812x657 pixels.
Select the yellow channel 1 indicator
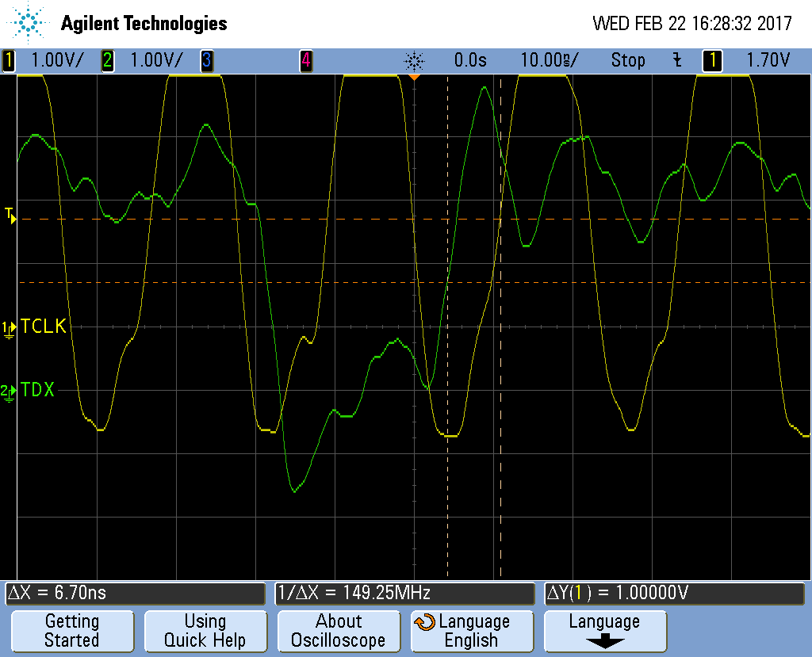point(9,60)
